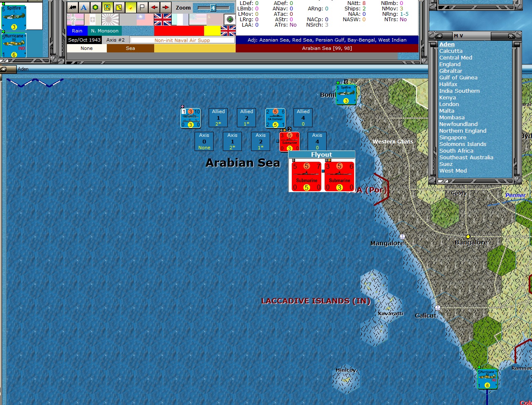This screenshot has height=405, width=532.
Task: Click the Allied 1 sea box section
Action: pyautogui.click(x=218, y=118)
